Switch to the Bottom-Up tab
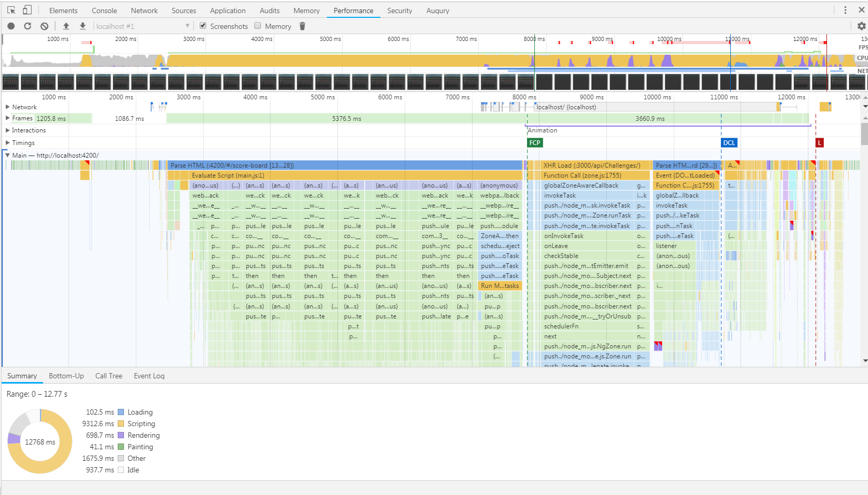Viewport: 868px width, 495px height. tap(66, 376)
